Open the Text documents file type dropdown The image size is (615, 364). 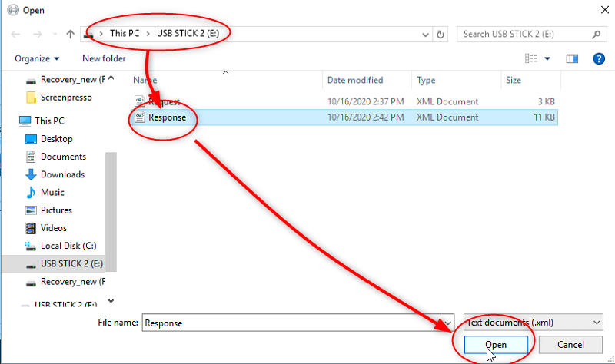[534, 323]
